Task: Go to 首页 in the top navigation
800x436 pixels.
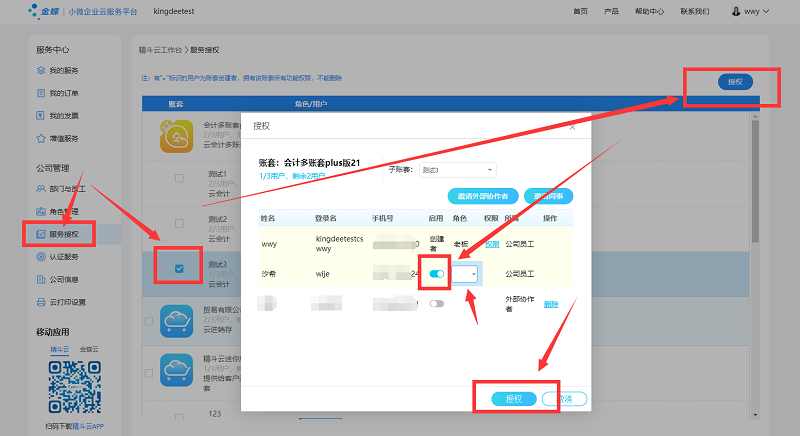Action: [x=581, y=11]
